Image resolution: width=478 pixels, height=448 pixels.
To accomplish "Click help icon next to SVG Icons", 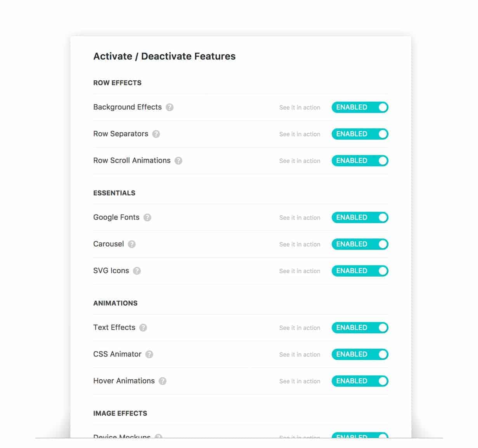I will [x=137, y=271].
